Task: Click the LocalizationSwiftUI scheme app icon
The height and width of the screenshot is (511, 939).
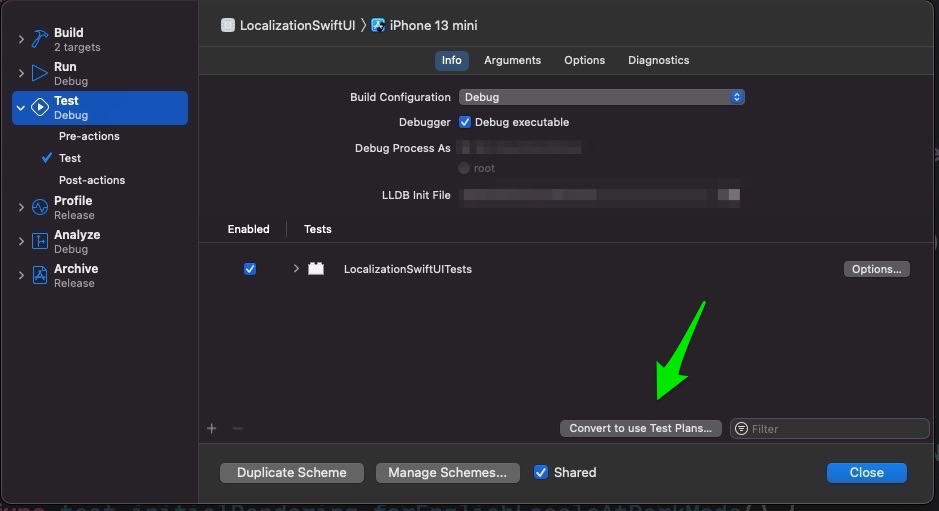Action: pos(228,25)
